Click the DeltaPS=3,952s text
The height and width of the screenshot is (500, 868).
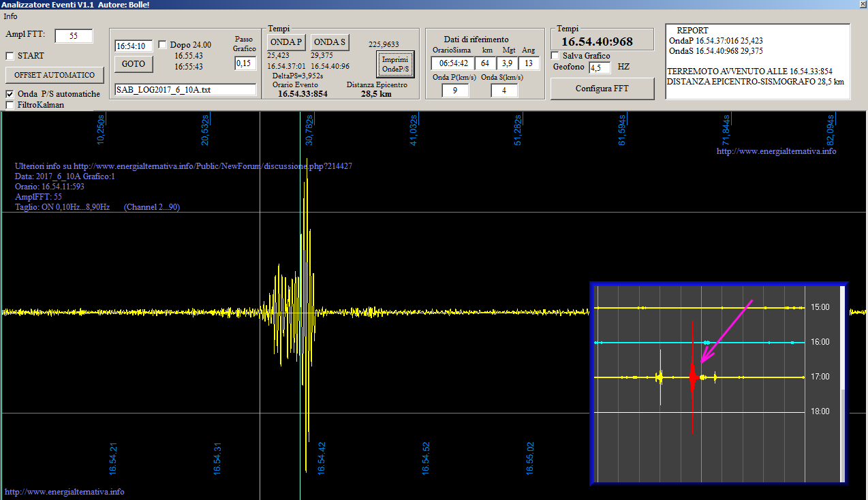298,76
